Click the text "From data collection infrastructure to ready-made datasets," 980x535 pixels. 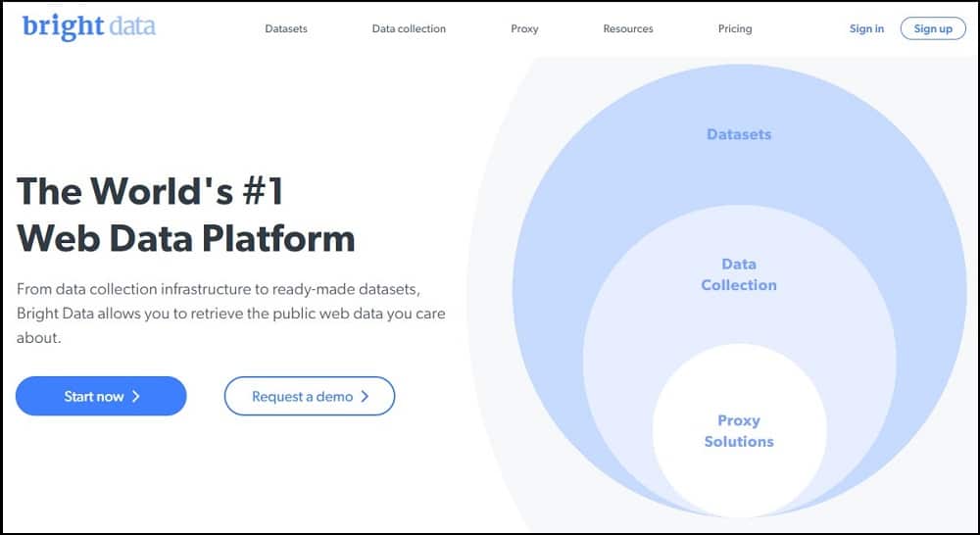coord(219,289)
